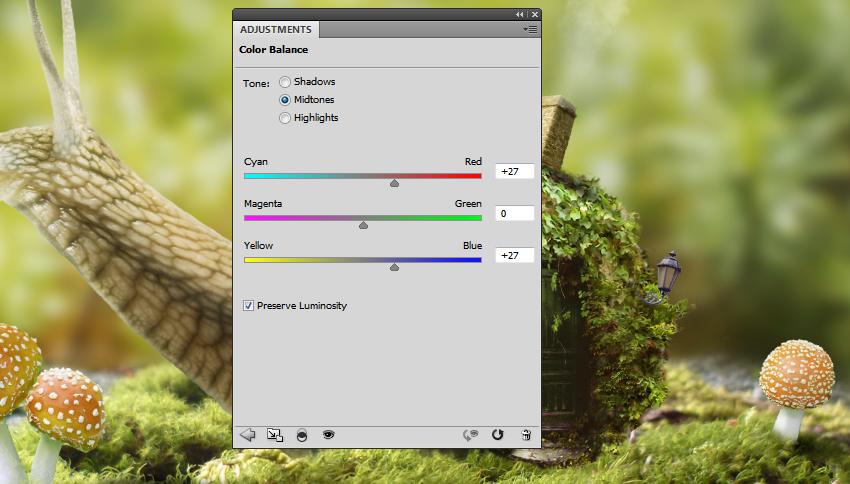Click the Color Balance heading text
This screenshot has height=484, width=850.
[274, 49]
